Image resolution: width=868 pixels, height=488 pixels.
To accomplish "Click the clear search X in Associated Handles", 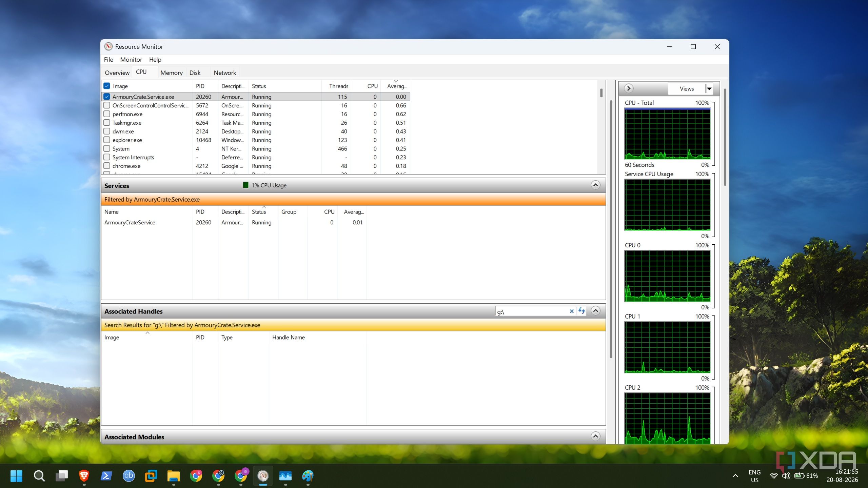I will pos(571,311).
